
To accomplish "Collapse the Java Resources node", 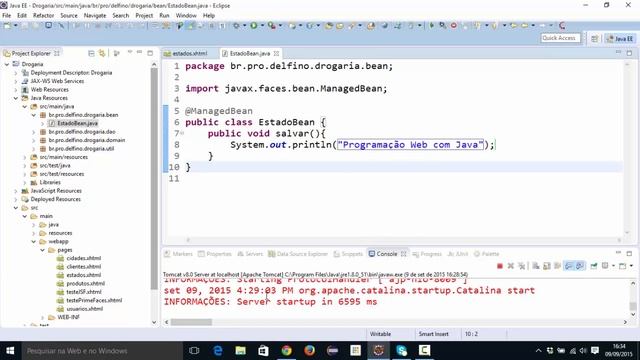I will point(16,98).
